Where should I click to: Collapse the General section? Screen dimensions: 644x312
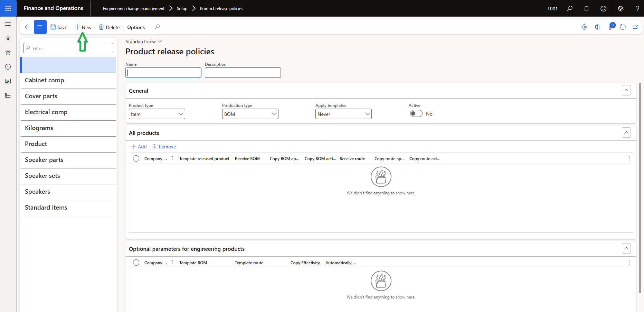pyautogui.click(x=626, y=90)
